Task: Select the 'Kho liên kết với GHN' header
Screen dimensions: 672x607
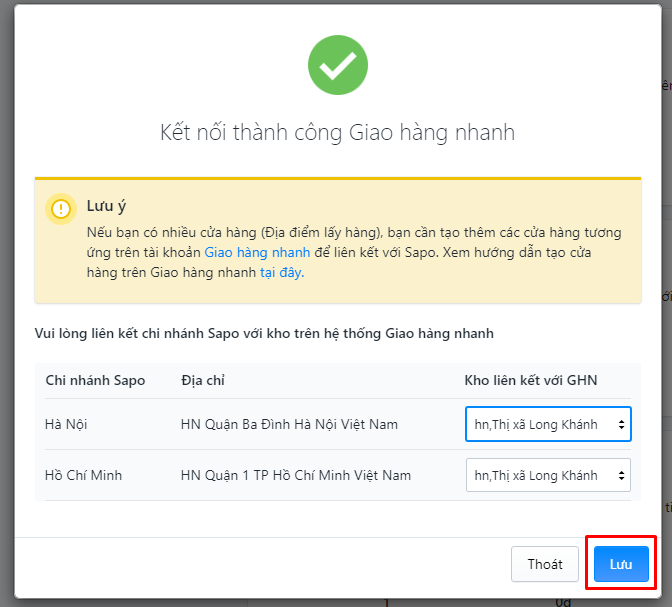Action: pos(531,380)
